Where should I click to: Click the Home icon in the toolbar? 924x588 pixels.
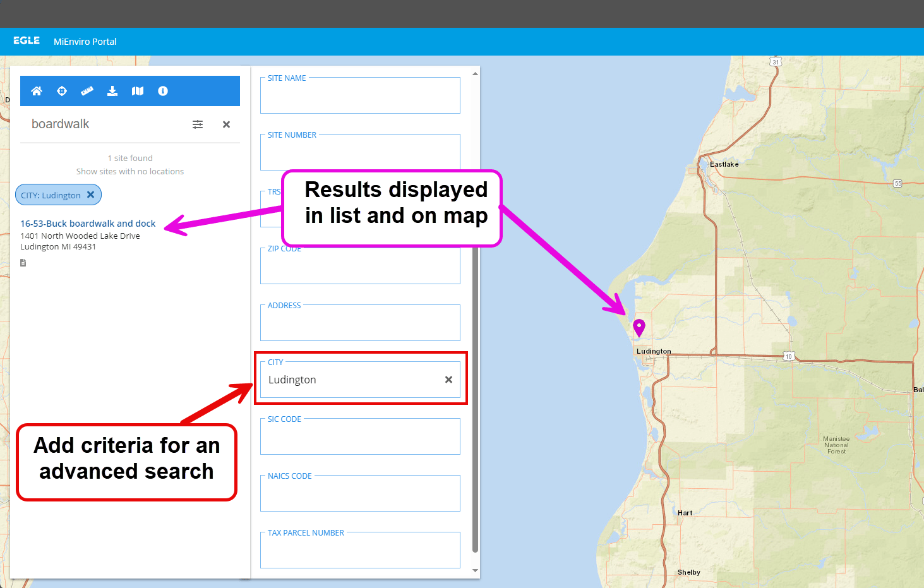[37, 91]
